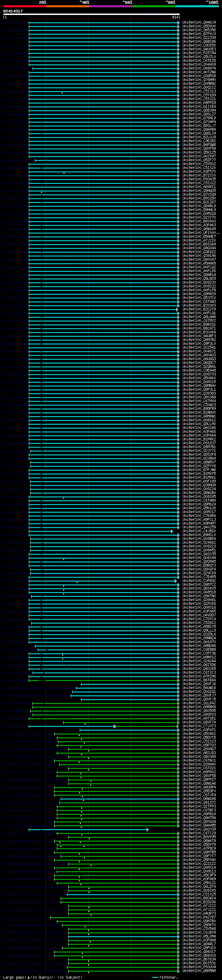Select label UniRef100_A5C9F9
This screenshot has width=222, height=980.
tap(199, 875)
